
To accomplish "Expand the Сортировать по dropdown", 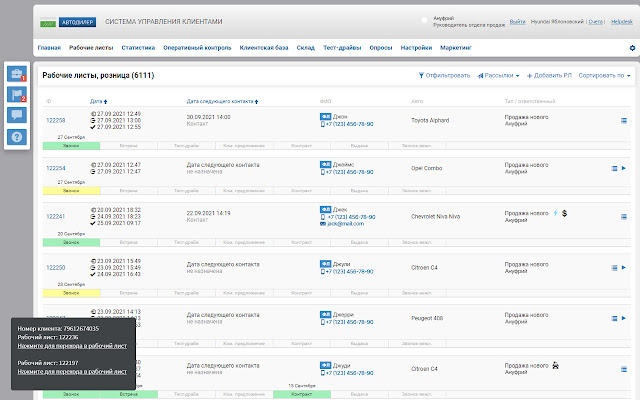I will tap(604, 76).
